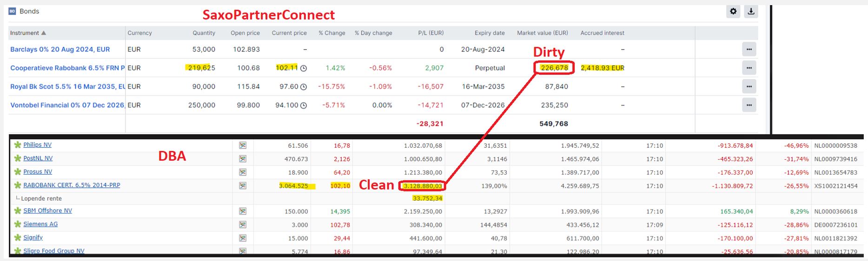Sort by Market value (EUR) column
The height and width of the screenshot is (261, 868).
pyautogui.click(x=542, y=33)
